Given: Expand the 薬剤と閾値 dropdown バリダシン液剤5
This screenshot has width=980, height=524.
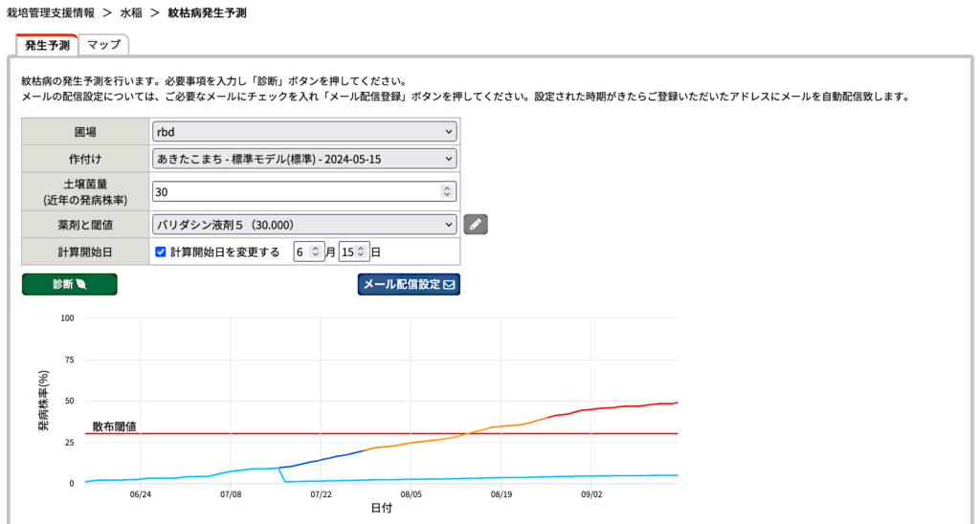Looking at the screenshot, I should pos(304,225).
